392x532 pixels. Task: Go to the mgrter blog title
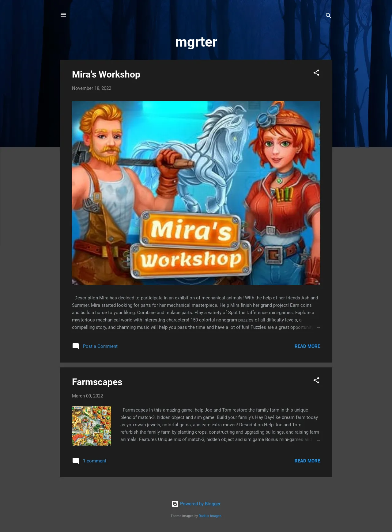pyautogui.click(x=196, y=42)
